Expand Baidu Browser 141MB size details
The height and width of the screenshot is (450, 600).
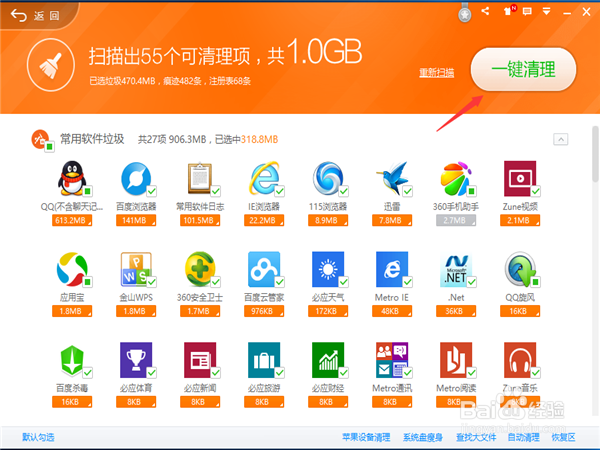(136, 220)
